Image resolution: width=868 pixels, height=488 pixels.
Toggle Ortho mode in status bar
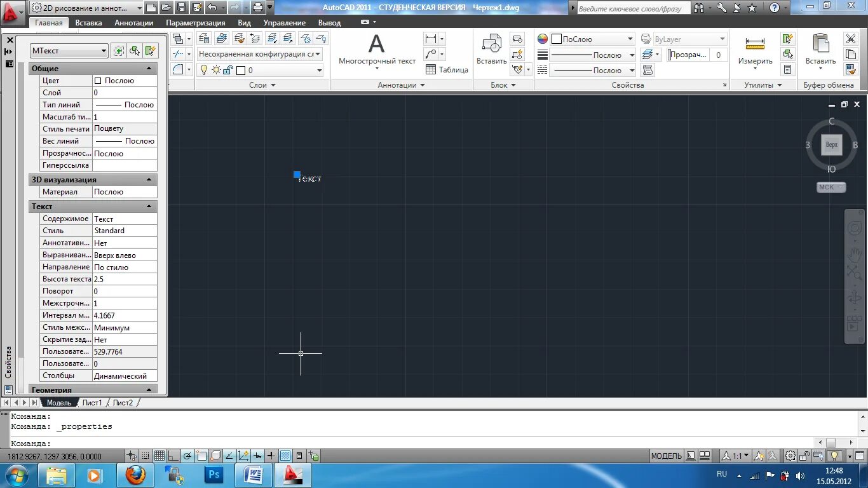173,456
